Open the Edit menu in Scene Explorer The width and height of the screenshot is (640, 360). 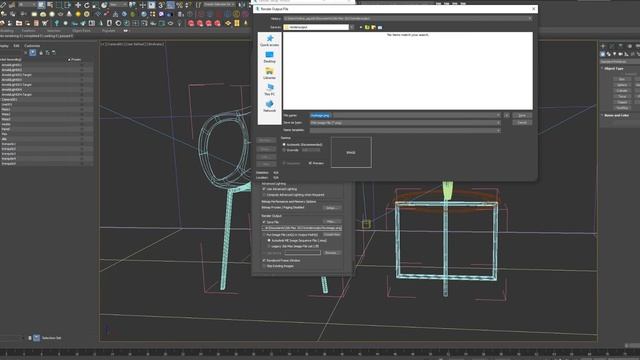click(x=16, y=46)
